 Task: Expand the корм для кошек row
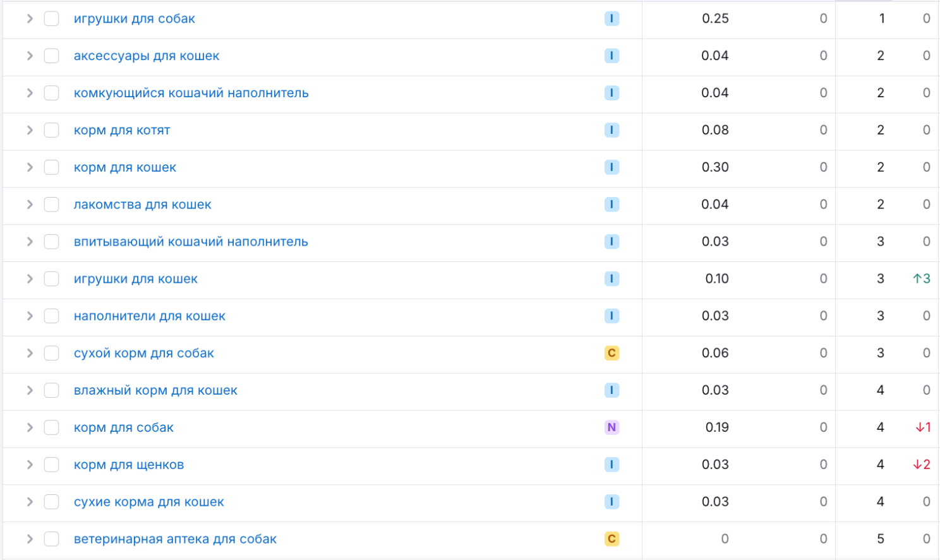point(30,167)
